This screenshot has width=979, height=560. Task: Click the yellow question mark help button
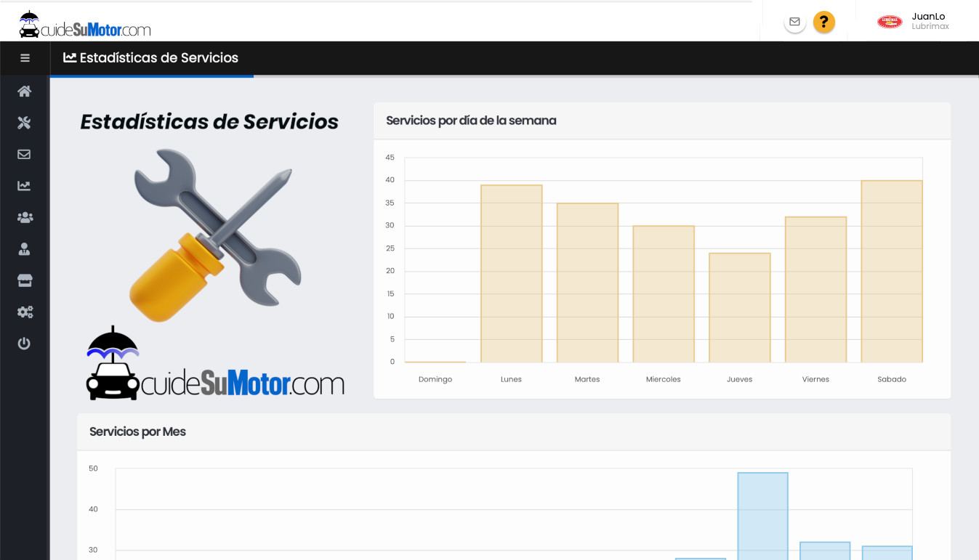(x=823, y=22)
